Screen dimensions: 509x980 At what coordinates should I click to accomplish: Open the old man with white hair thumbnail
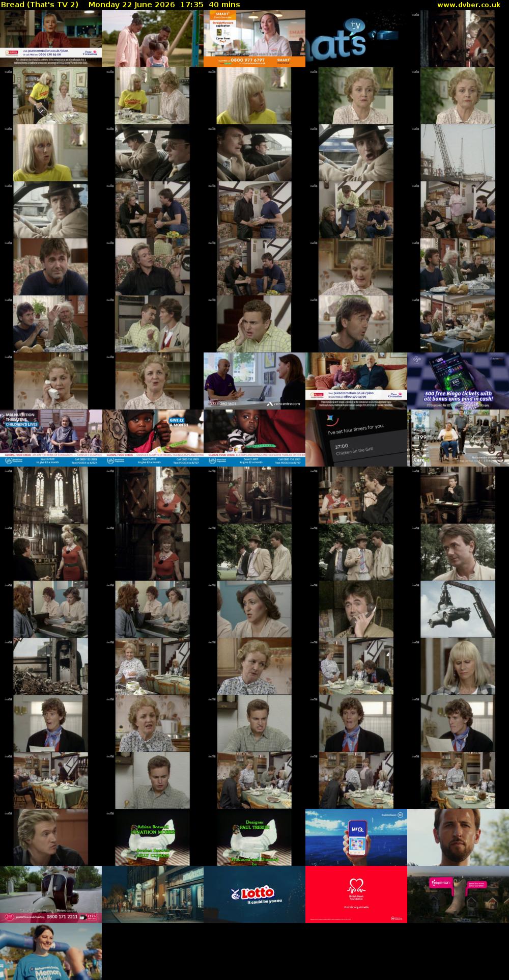[51, 324]
